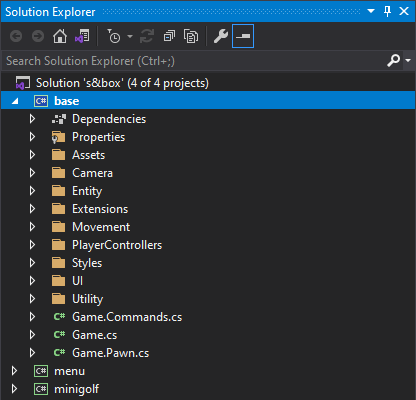Click the Home icon in toolbar

60,36
